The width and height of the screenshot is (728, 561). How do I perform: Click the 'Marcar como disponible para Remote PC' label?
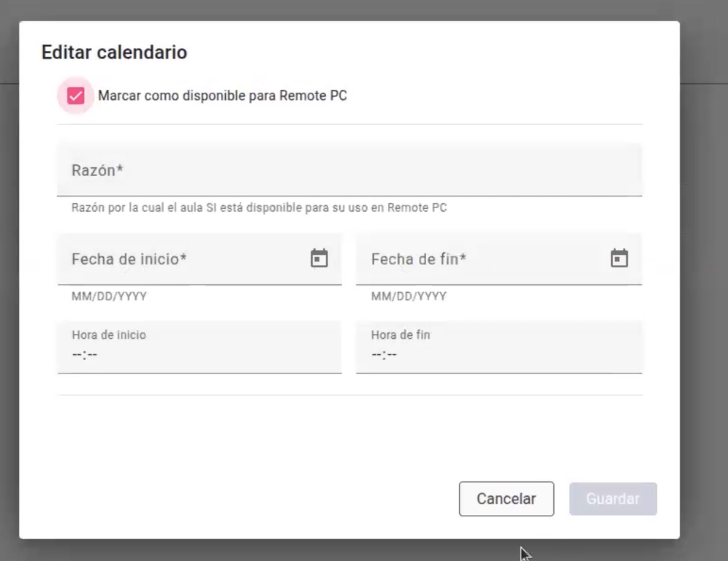pyautogui.click(x=222, y=96)
